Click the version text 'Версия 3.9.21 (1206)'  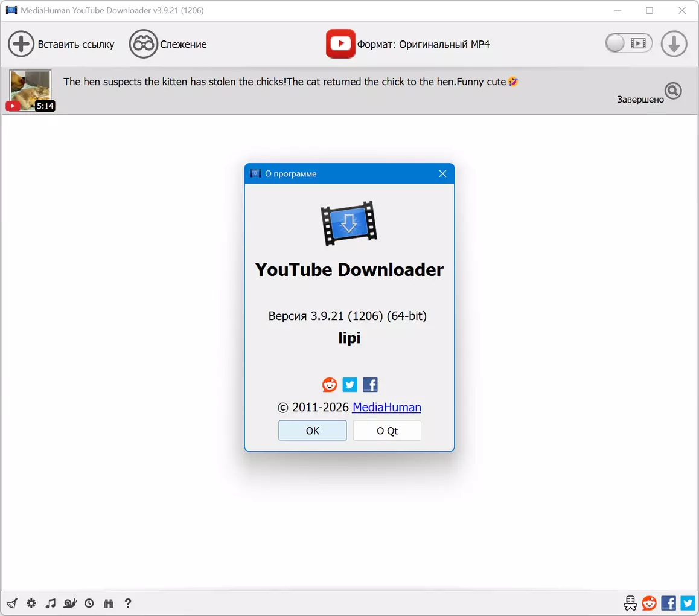[x=325, y=316]
